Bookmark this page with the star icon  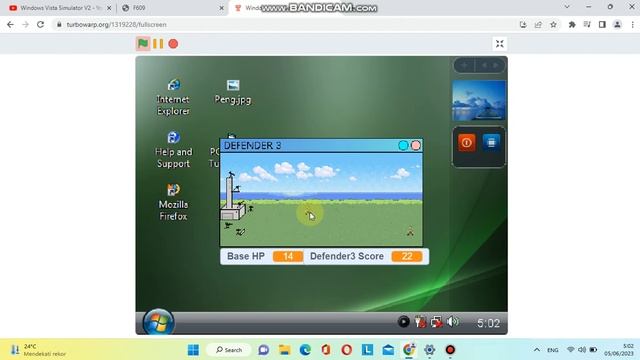coord(553,24)
